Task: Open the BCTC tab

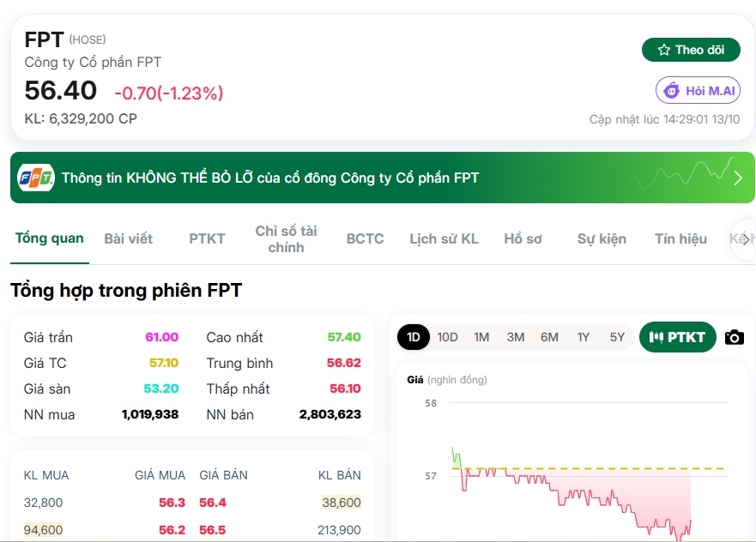Action: coord(365,238)
